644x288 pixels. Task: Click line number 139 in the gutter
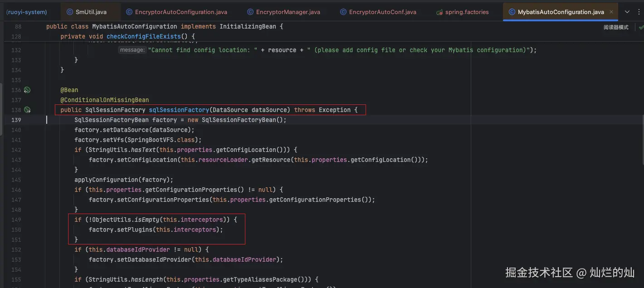(16, 120)
